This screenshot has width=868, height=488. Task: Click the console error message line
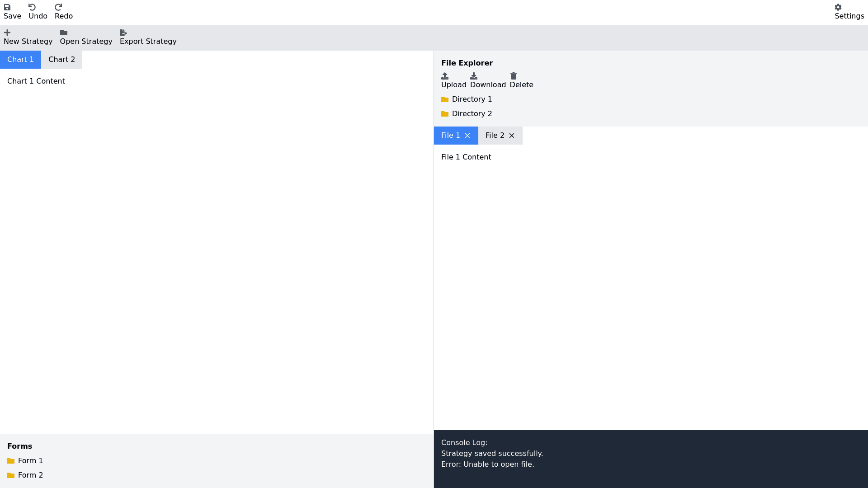(487, 465)
